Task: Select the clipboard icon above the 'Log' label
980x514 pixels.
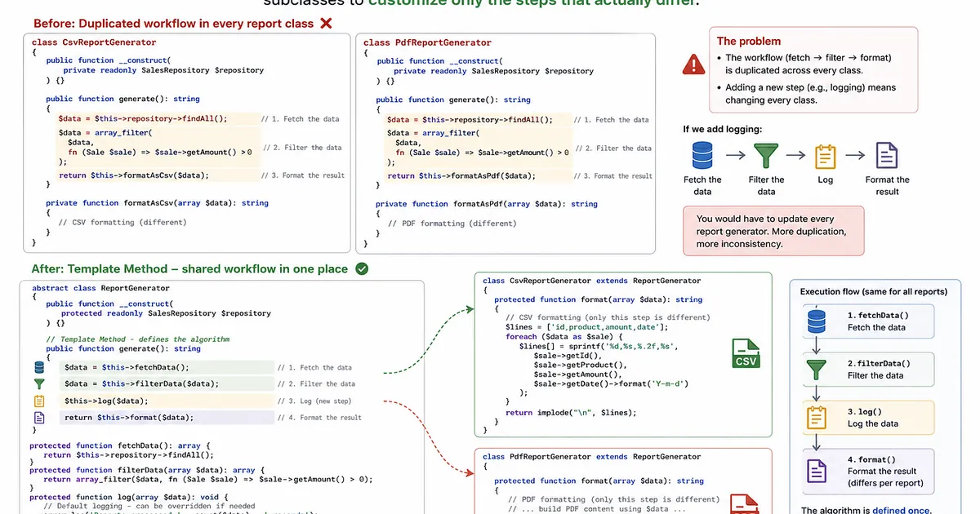Action: (826, 156)
